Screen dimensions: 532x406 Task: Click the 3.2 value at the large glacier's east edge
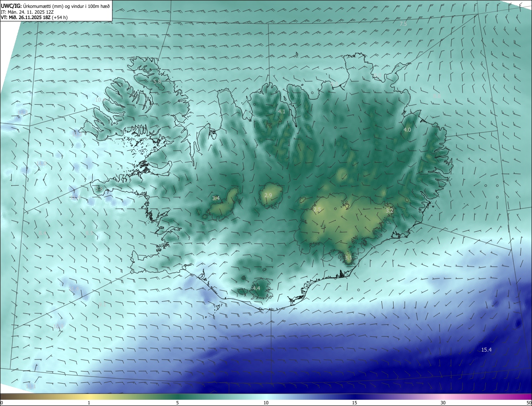pos(389,210)
